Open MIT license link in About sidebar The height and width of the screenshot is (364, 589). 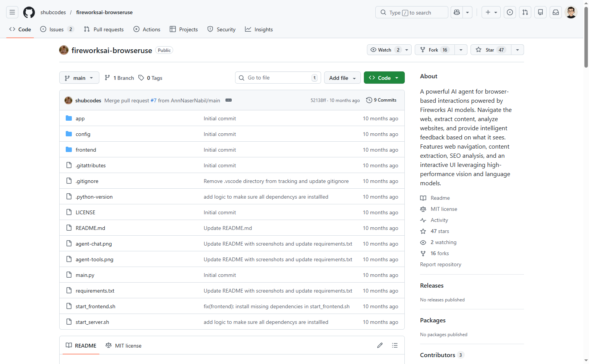click(x=439, y=209)
